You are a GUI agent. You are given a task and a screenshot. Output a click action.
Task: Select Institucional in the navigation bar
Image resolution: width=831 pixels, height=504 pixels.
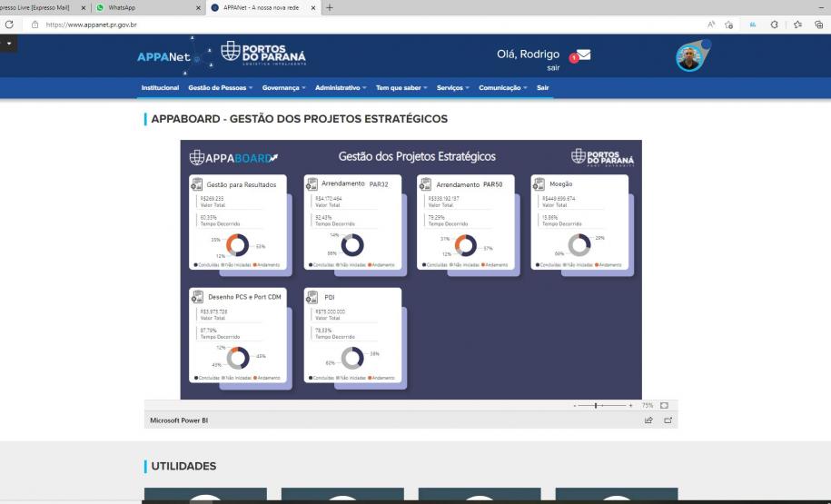(x=160, y=88)
